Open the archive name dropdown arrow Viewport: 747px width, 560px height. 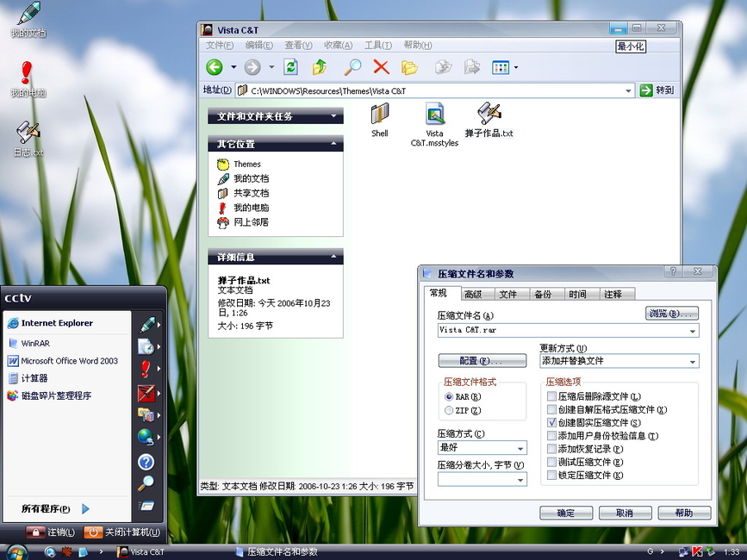(693, 331)
